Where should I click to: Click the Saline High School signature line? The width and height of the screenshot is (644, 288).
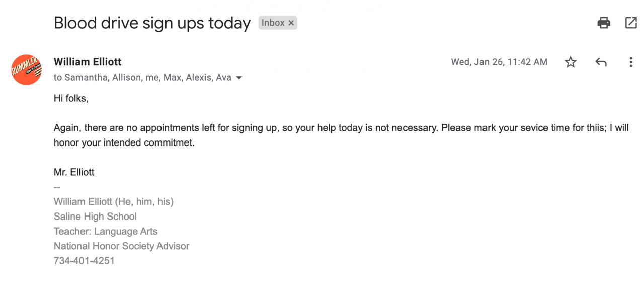(95, 217)
